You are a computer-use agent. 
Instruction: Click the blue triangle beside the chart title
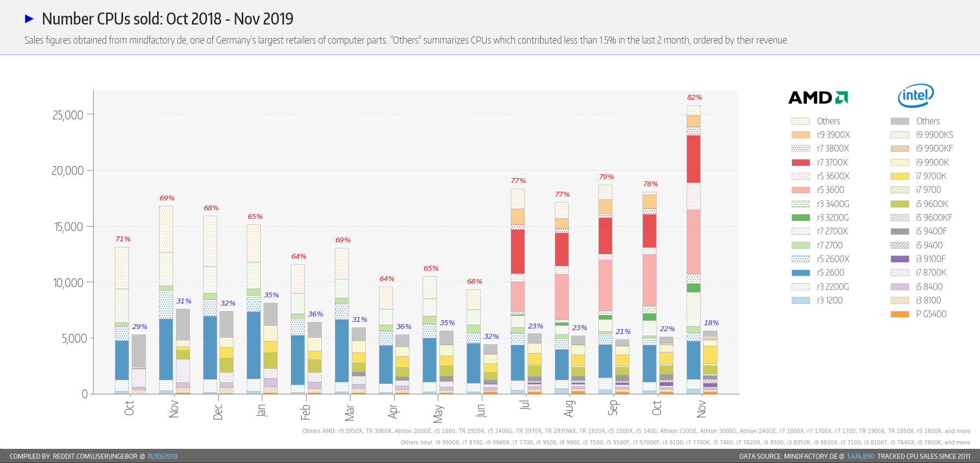29,19
